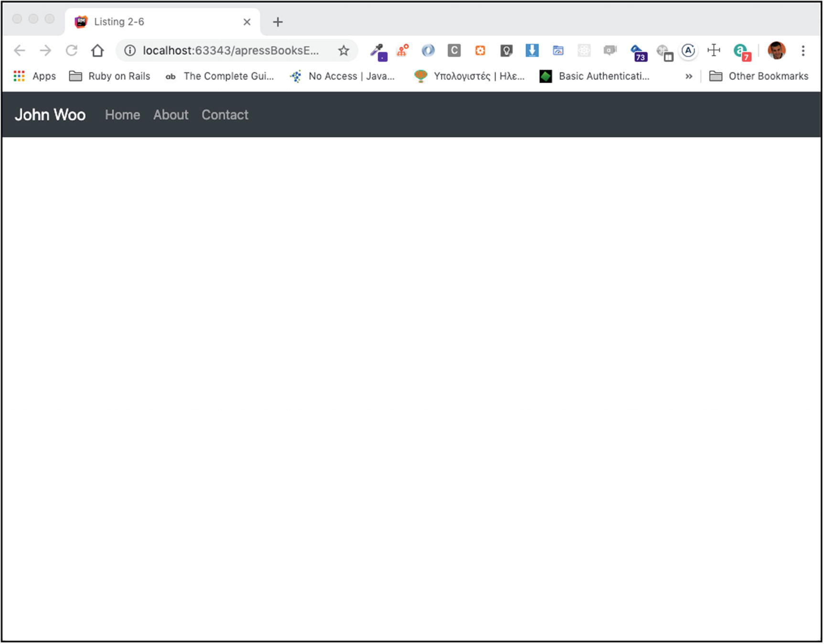Bookmark this page with the star
824x644 pixels.
tap(343, 51)
